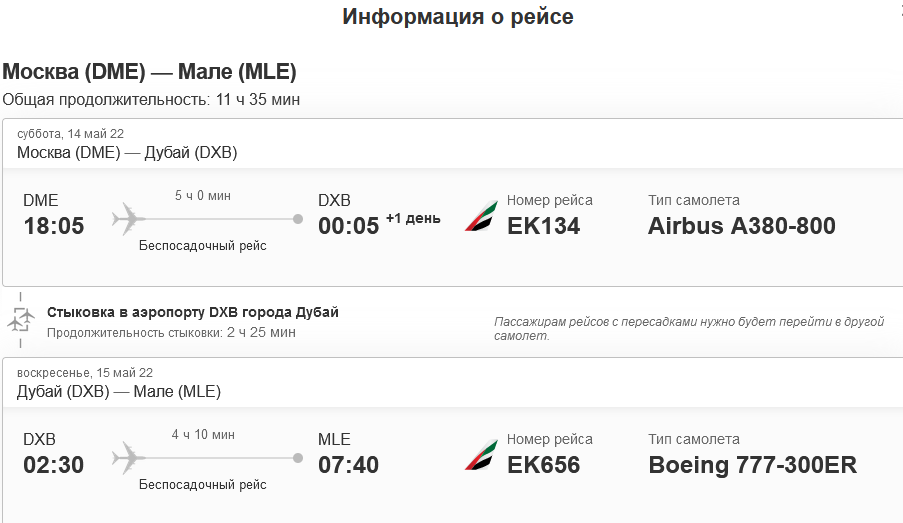Click the Москва (DME) — Дубай (DXB) segment header

[127, 153]
